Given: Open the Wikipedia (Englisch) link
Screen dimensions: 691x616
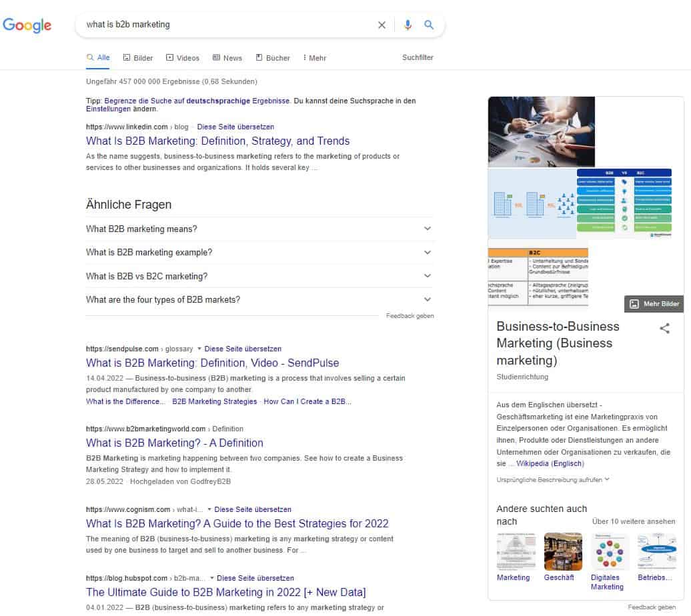Looking at the screenshot, I should click(550, 463).
